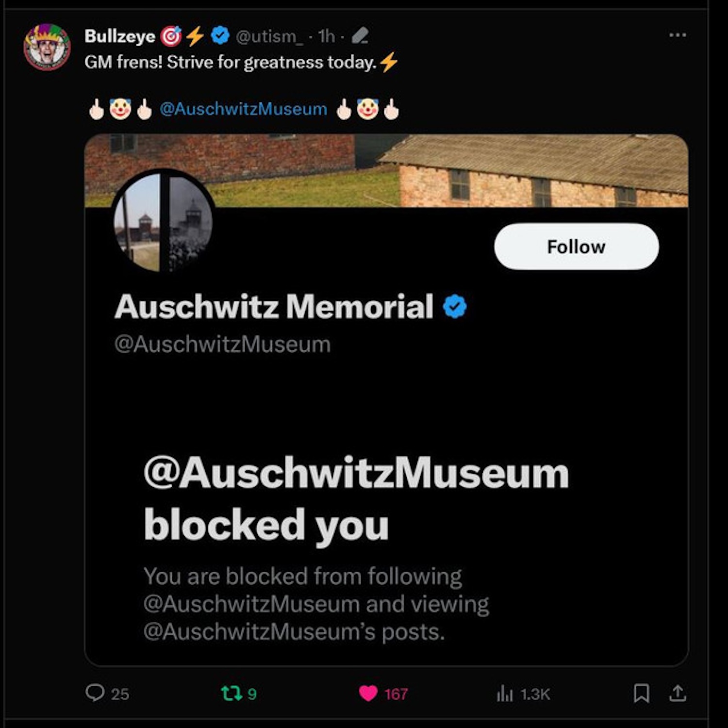
Task: Open the share post icon
Action: point(678,693)
